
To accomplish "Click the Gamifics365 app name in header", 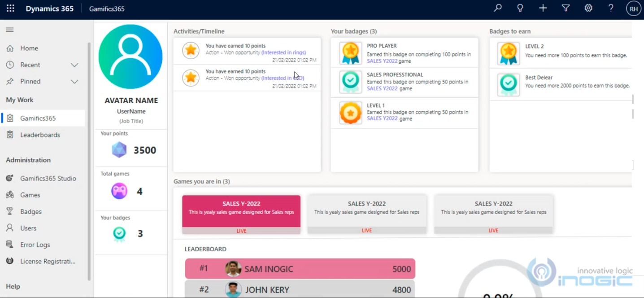I will [x=107, y=9].
